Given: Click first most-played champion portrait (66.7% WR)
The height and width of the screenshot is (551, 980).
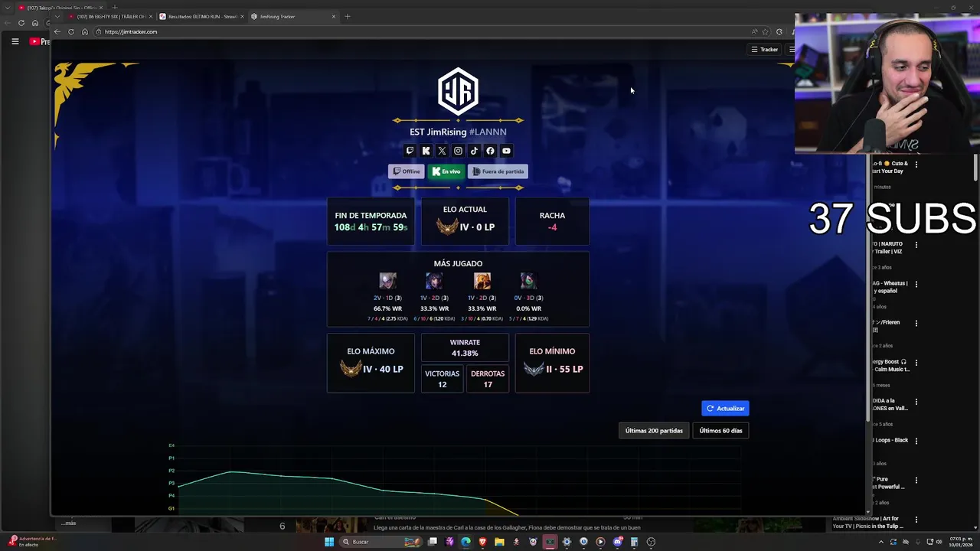Looking at the screenshot, I should 387,281.
